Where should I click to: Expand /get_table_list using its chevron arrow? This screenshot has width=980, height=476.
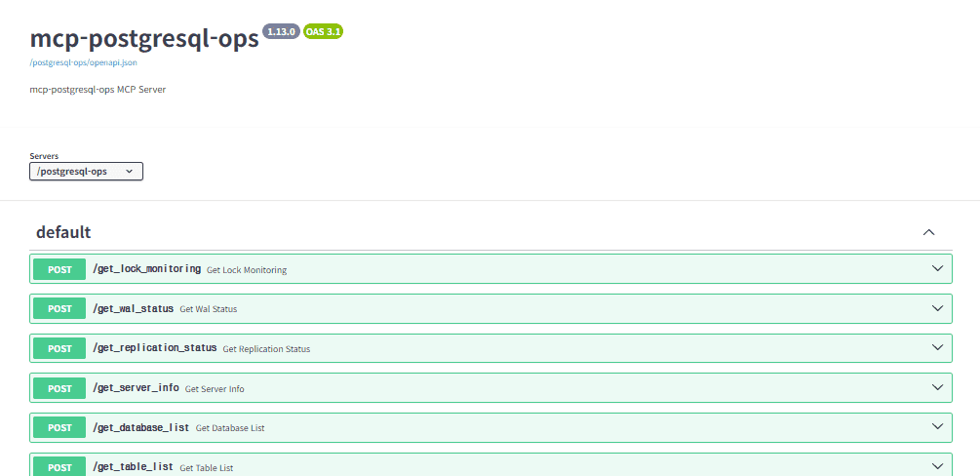pyautogui.click(x=937, y=466)
